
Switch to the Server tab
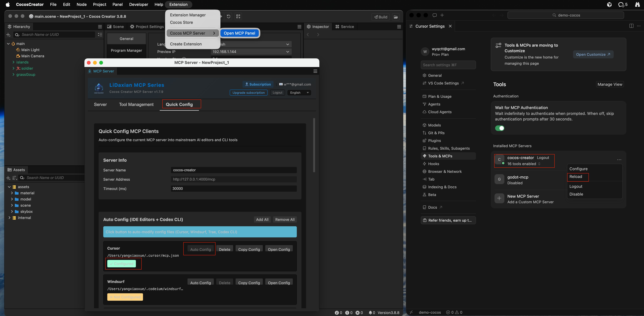coord(100,104)
